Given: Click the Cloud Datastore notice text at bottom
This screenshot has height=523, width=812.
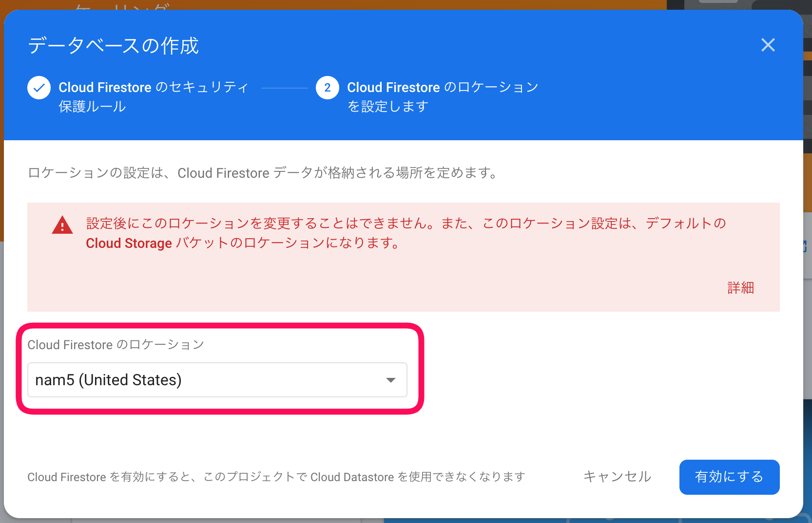Looking at the screenshot, I should pos(276,477).
